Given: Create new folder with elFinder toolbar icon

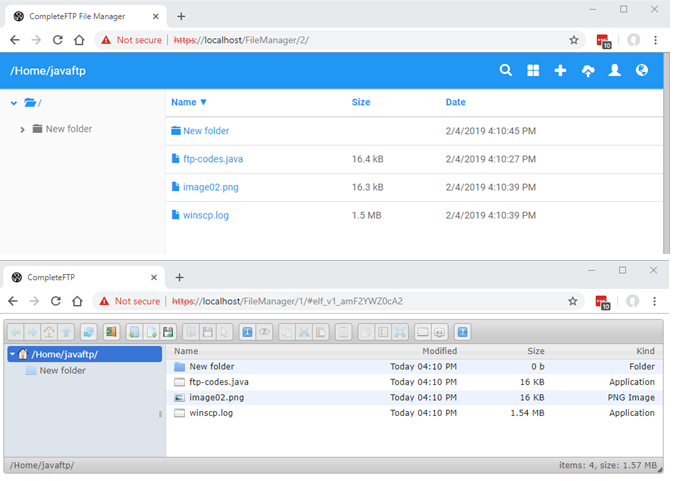Looking at the screenshot, I should point(134,332).
